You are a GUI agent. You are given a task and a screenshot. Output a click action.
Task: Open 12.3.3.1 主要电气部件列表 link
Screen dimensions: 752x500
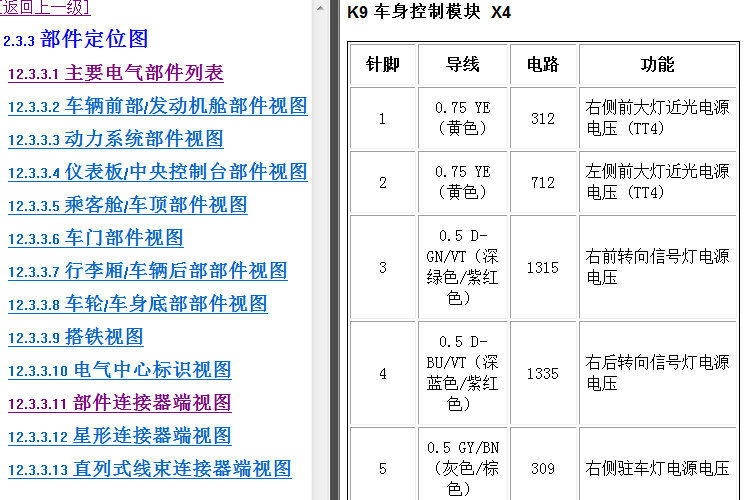coord(116,73)
